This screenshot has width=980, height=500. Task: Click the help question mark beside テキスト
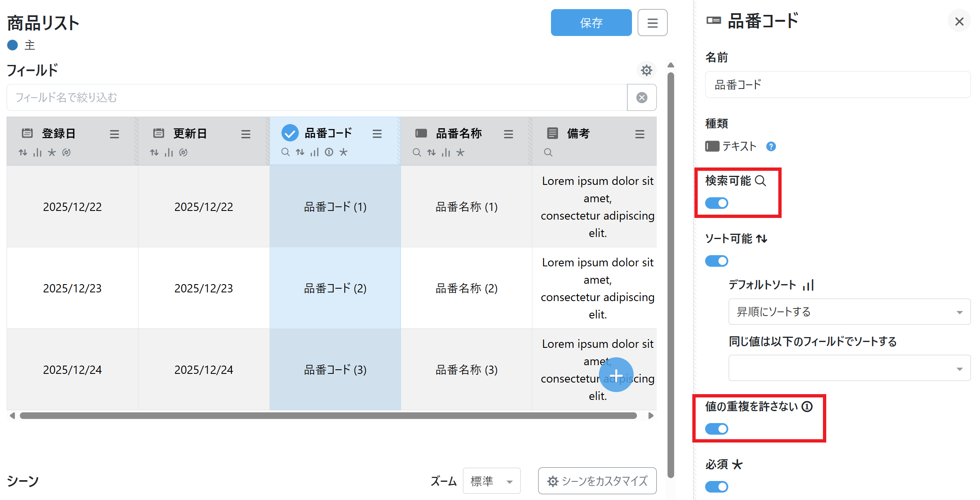[770, 146]
